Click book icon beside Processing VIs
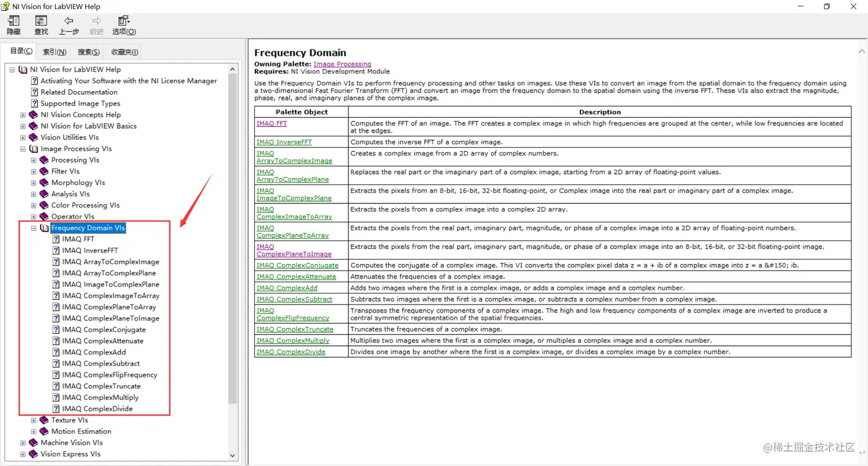The width and height of the screenshot is (868, 466). [44, 160]
